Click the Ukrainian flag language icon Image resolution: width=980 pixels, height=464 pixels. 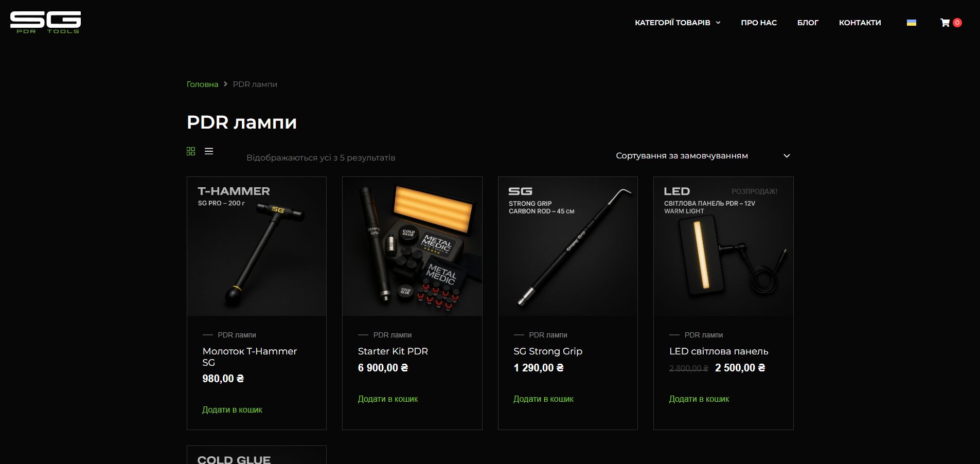click(911, 23)
